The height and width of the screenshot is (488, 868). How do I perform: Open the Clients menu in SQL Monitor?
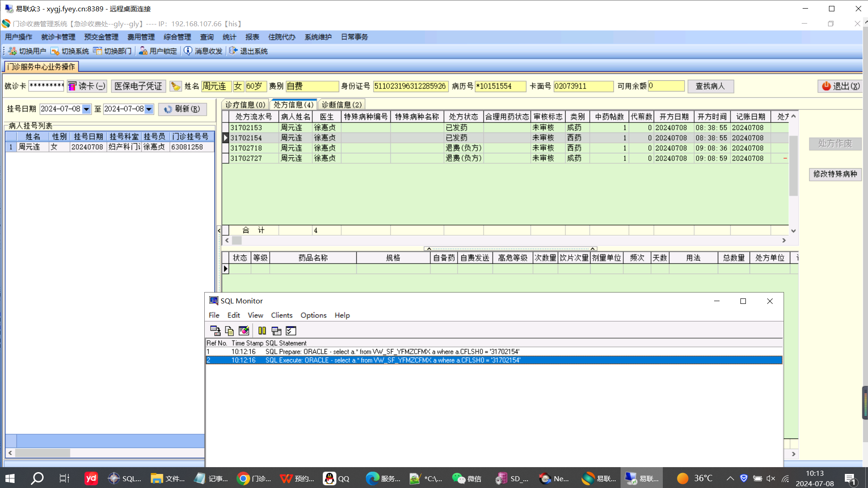(281, 315)
